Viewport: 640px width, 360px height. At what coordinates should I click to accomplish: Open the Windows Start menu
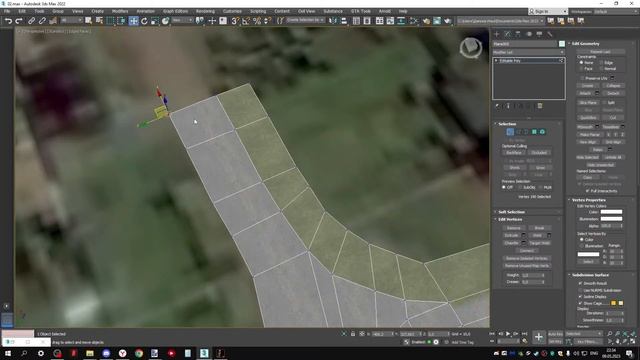(8, 353)
